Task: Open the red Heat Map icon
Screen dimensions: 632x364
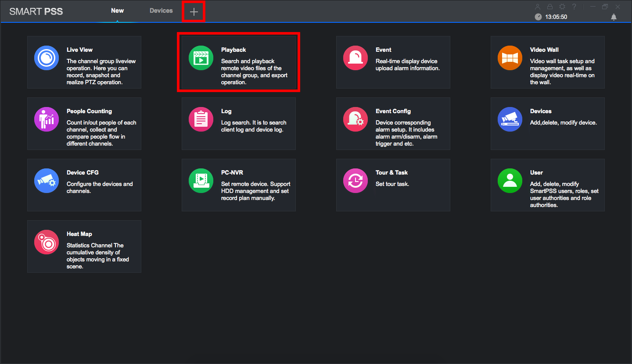Action: point(47,242)
